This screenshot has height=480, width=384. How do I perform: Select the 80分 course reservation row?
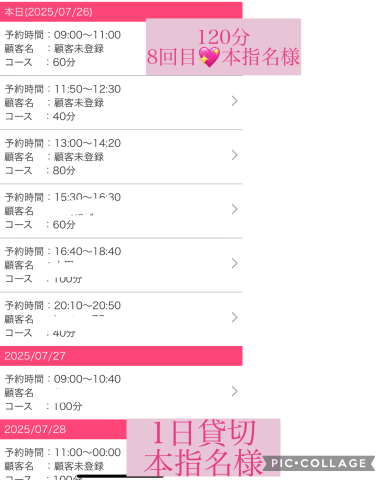click(121, 157)
